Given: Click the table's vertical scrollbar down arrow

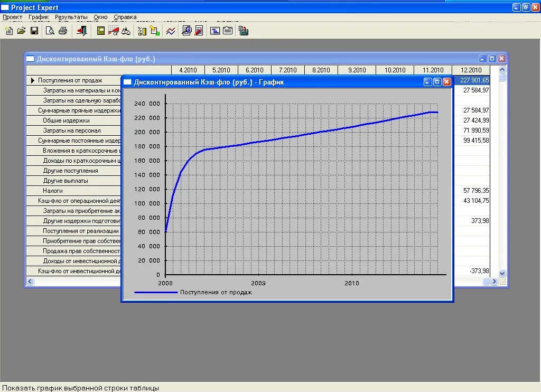Looking at the screenshot, I should point(502,273).
